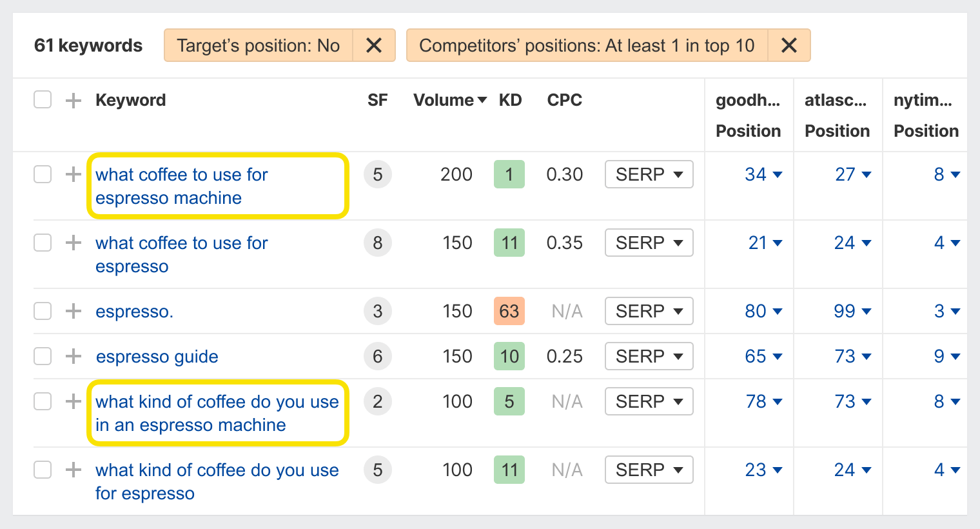Click the plus icon beside "espresso guide"
Image resolution: width=980 pixels, height=529 pixels.
[72, 356]
